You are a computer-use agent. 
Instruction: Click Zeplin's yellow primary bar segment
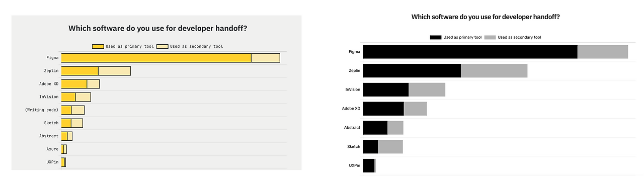(79, 71)
